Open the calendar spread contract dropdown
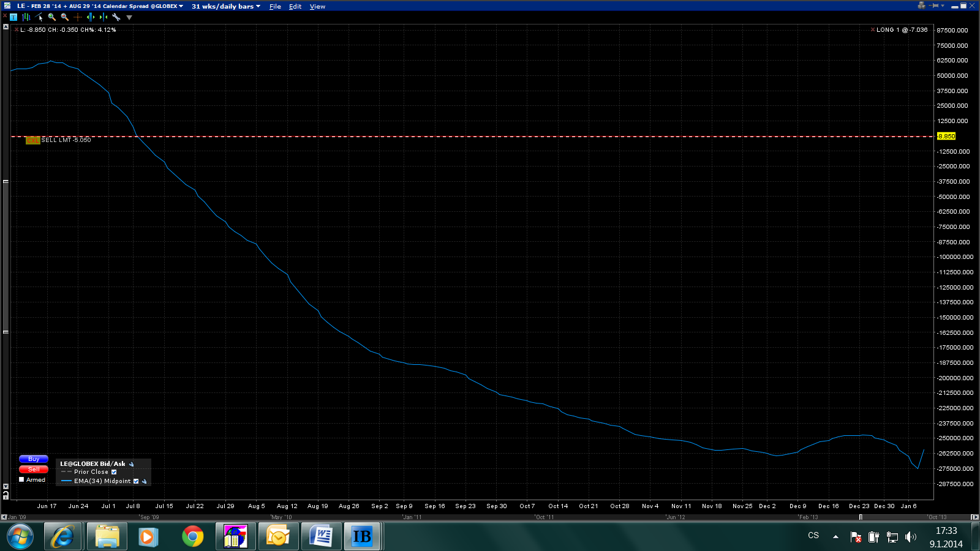 pyautogui.click(x=181, y=6)
